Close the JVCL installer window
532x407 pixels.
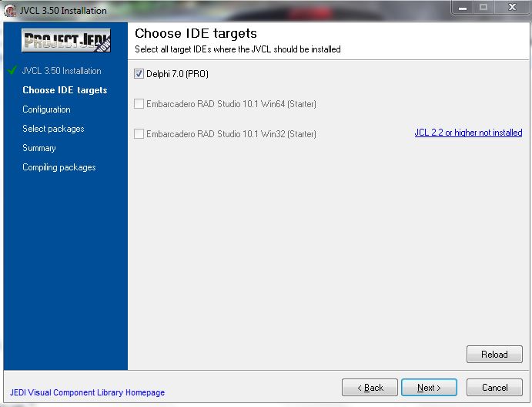(512, 7)
